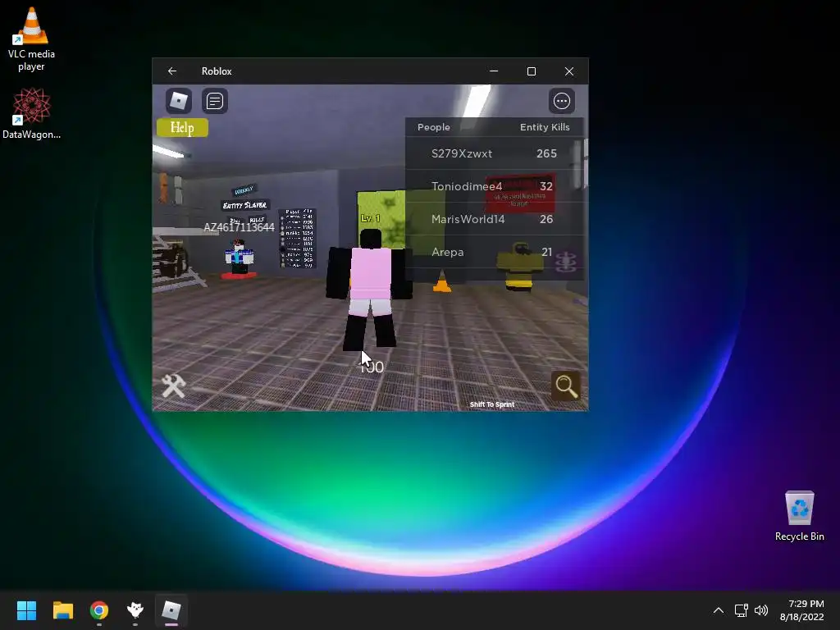Minimize the Roblox window
This screenshot has height=630, width=840.
click(494, 71)
